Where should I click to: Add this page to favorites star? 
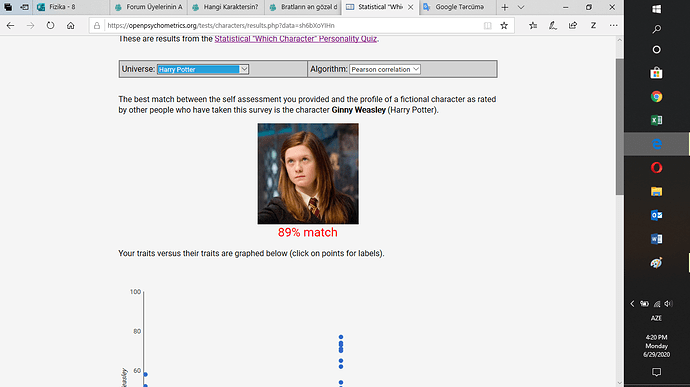[x=504, y=26]
